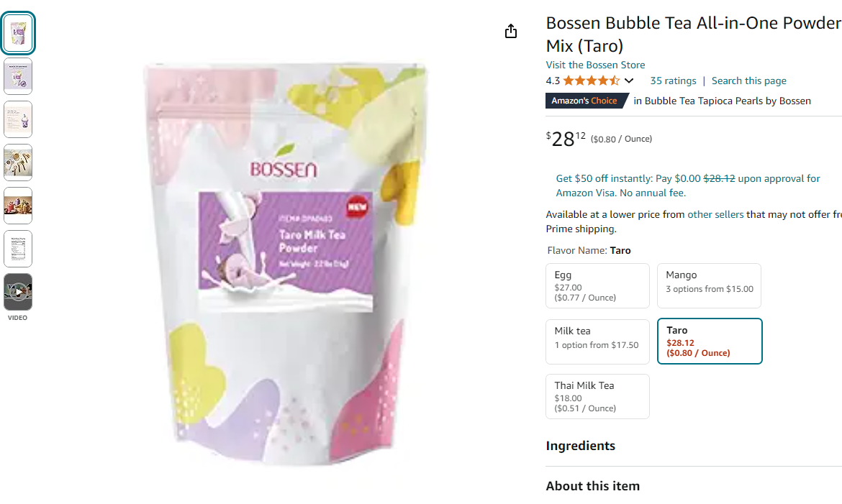842x504 pixels.
Task: Click the share icon above product image
Action: (x=511, y=31)
